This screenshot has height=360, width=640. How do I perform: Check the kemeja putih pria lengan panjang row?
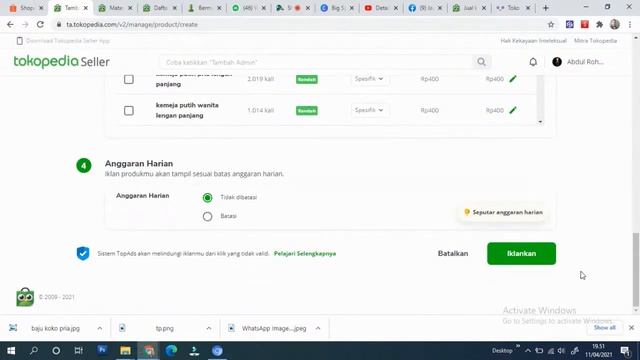pos(129,79)
